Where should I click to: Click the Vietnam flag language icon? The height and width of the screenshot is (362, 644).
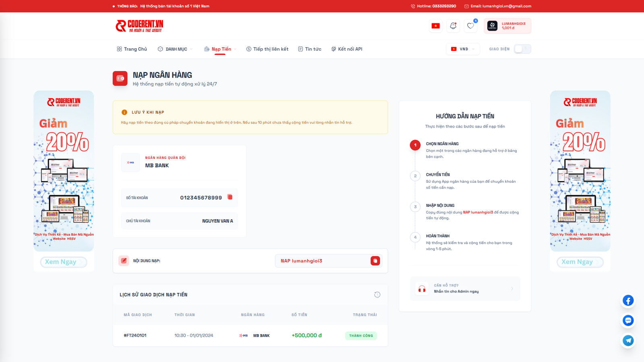click(436, 25)
